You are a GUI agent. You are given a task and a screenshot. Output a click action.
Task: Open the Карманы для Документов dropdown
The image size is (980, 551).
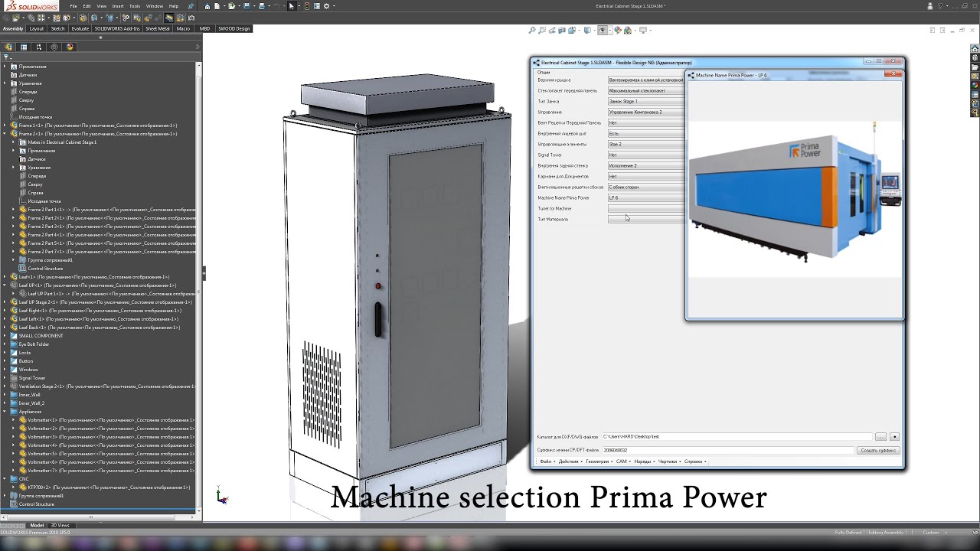[x=646, y=176]
